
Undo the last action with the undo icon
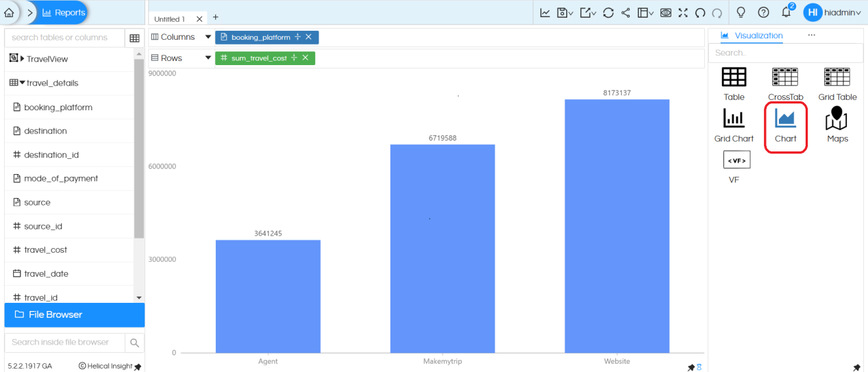(x=700, y=12)
